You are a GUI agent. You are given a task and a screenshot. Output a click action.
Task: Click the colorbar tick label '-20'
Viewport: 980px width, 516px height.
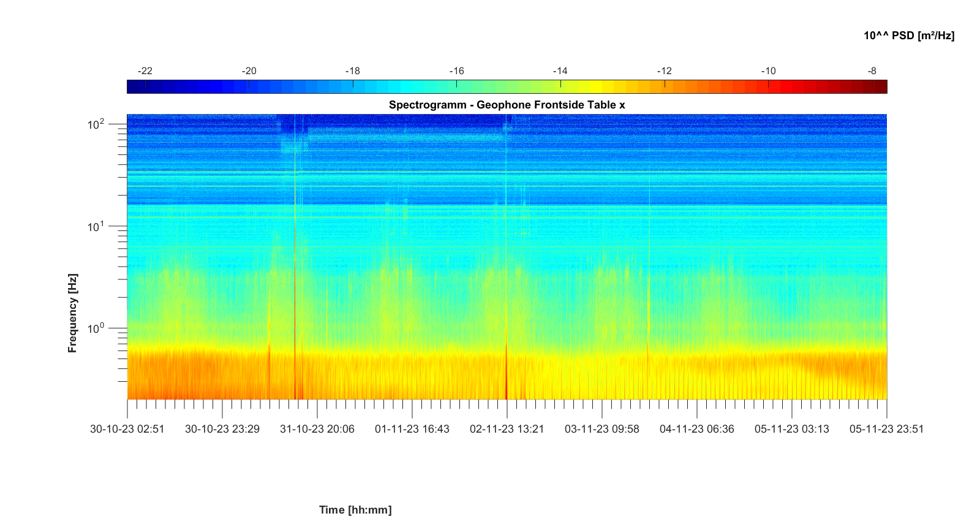coord(249,71)
